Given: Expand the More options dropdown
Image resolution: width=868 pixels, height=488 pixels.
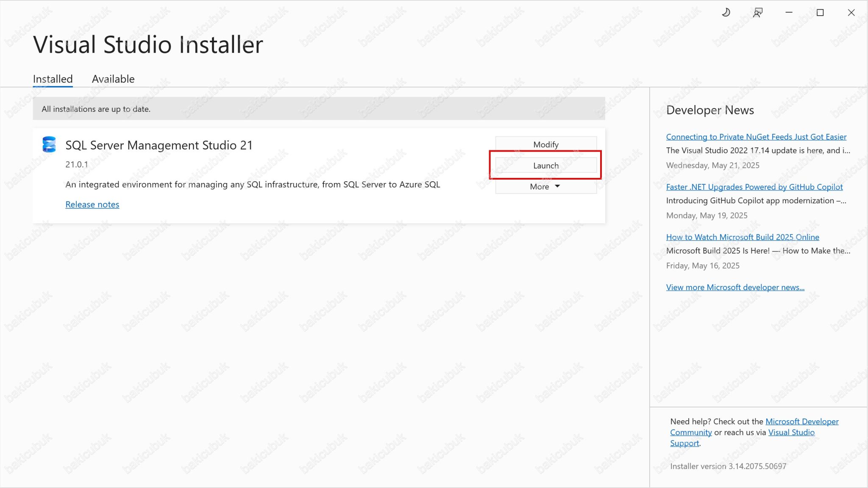Looking at the screenshot, I should pyautogui.click(x=545, y=186).
